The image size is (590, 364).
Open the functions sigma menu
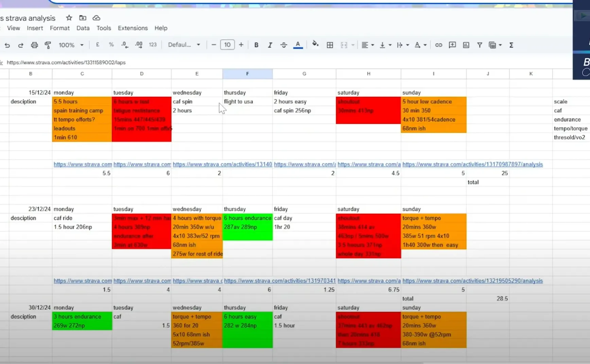[x=511, y=45]
